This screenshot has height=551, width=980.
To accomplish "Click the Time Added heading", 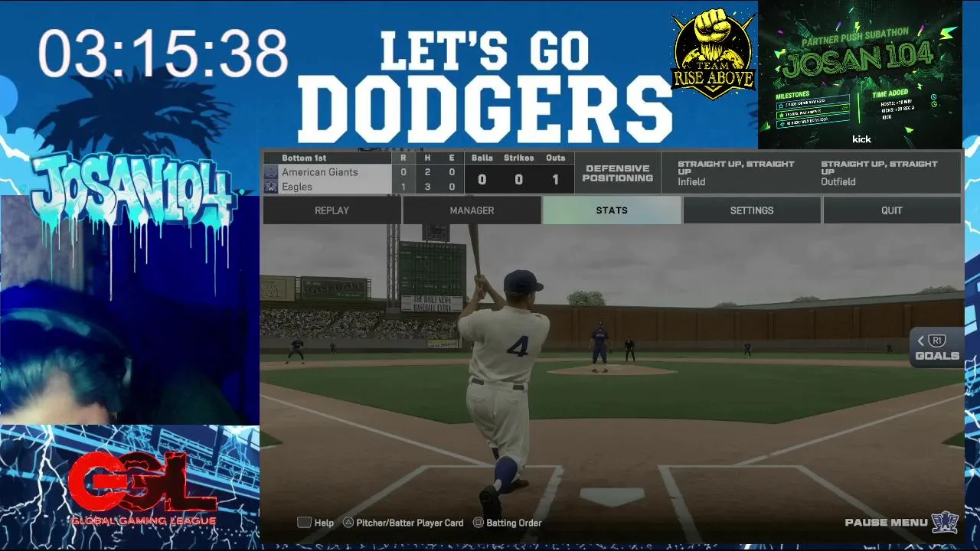I will (x=889, y=93).
